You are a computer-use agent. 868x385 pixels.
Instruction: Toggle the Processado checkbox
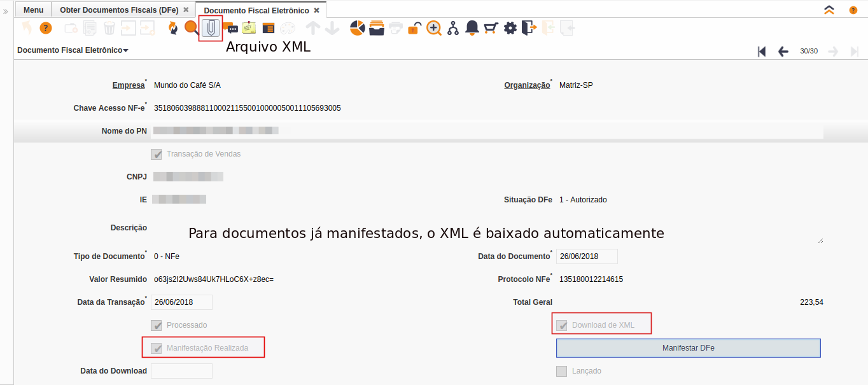pyautogui.click(x=157, y=325)
